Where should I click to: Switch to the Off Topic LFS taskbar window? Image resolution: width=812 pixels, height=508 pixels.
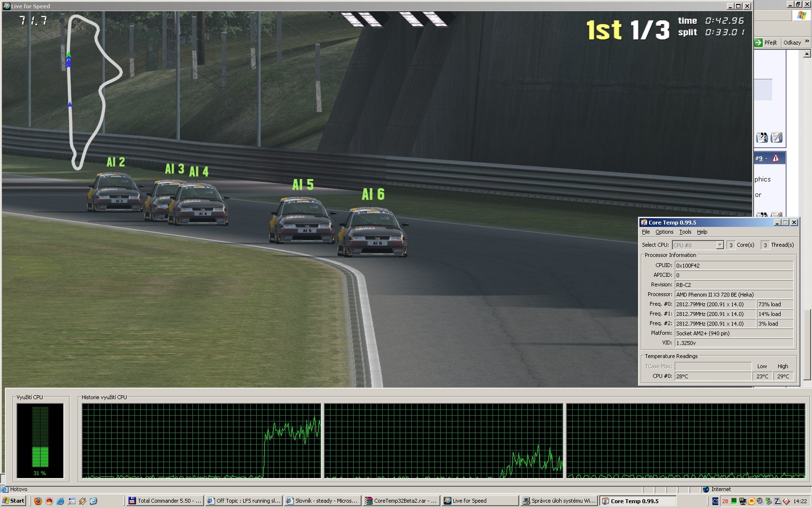click(x=244, y=501)
